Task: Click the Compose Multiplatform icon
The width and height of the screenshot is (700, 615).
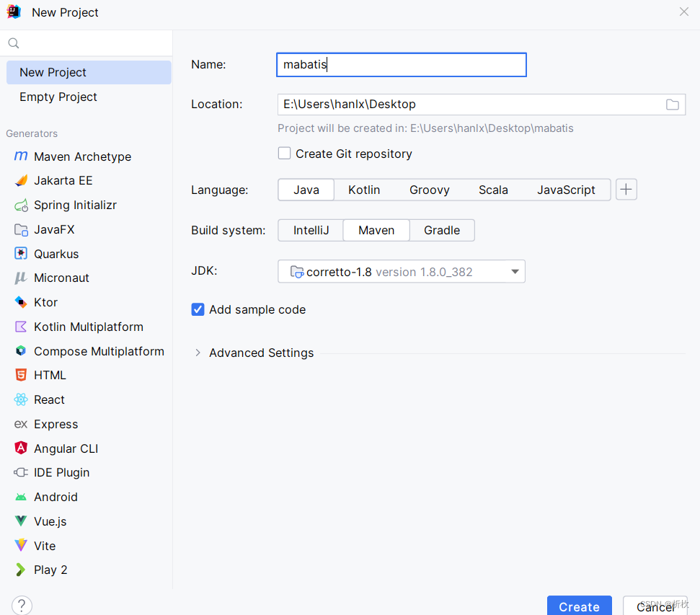Action: point(21,351)
